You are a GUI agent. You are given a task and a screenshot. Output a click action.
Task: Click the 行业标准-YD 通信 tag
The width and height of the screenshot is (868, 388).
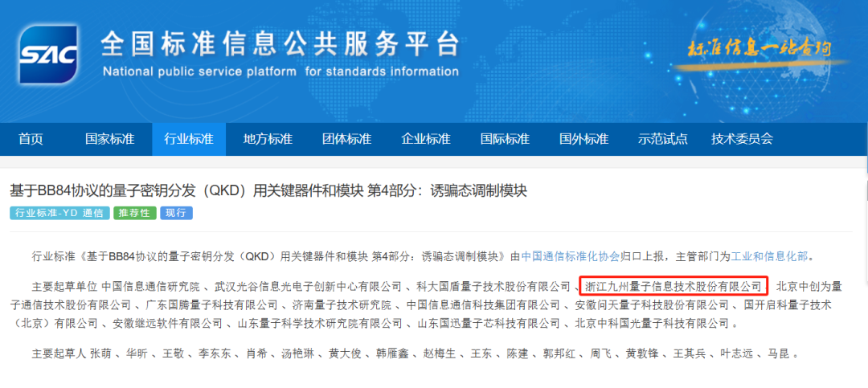pos(59,213)
